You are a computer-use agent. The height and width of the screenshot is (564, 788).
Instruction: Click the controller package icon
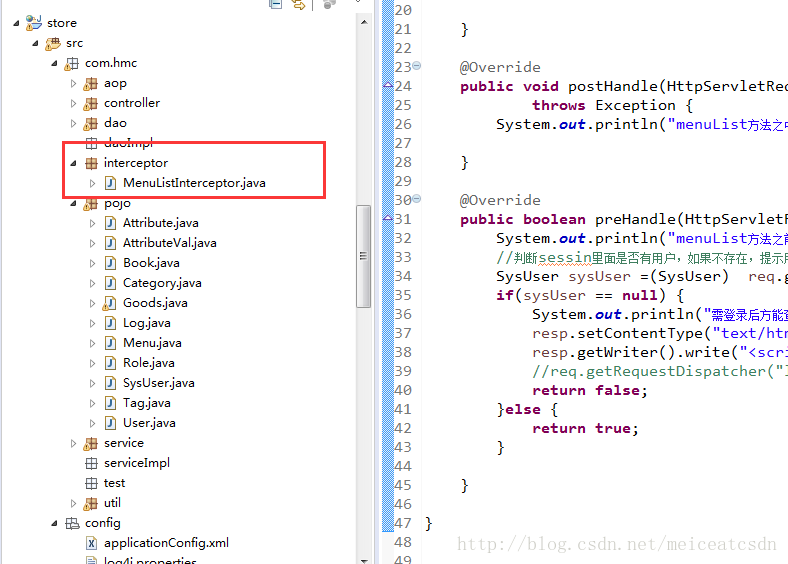90,104
